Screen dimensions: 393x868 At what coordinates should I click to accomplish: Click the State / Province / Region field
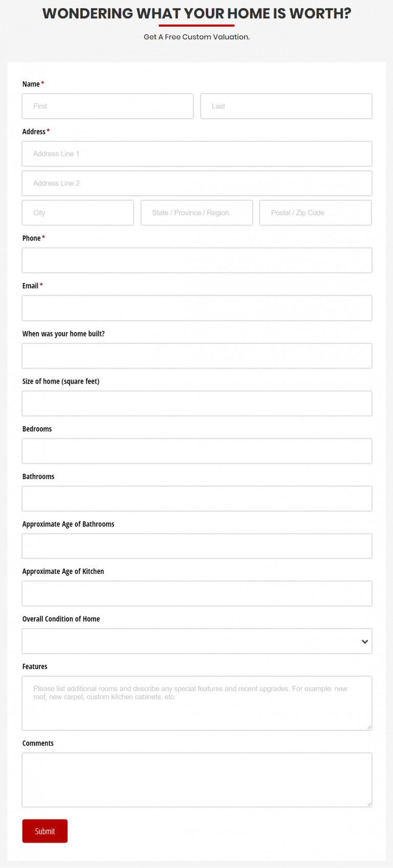pos(196,212)
